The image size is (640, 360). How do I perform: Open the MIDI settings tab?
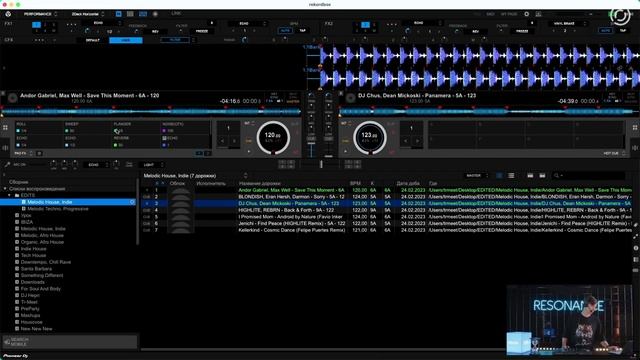tap(490, 14)
